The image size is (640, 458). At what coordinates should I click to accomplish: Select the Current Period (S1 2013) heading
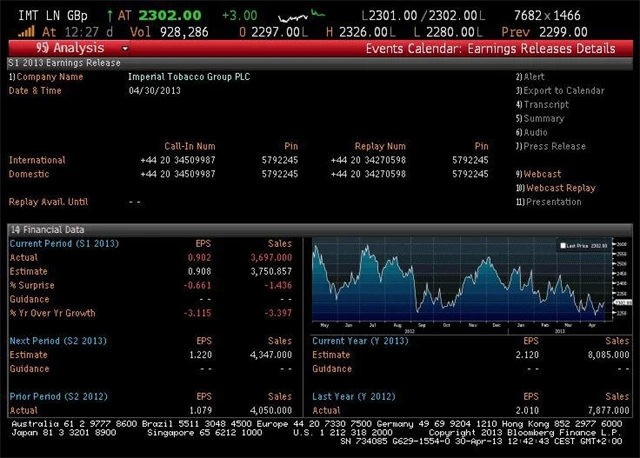pyautogui.click(x=64, y=244)
